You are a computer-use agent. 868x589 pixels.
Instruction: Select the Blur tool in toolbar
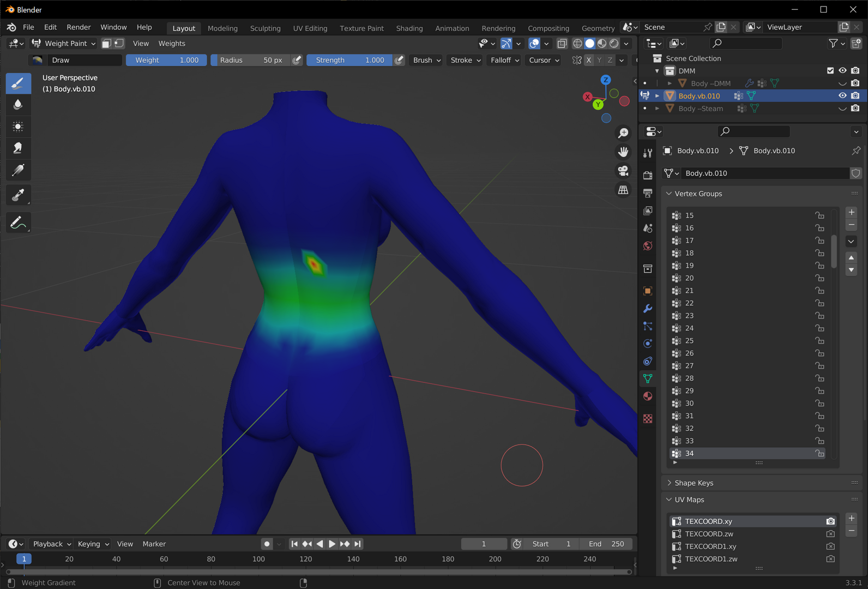[18, 105]
